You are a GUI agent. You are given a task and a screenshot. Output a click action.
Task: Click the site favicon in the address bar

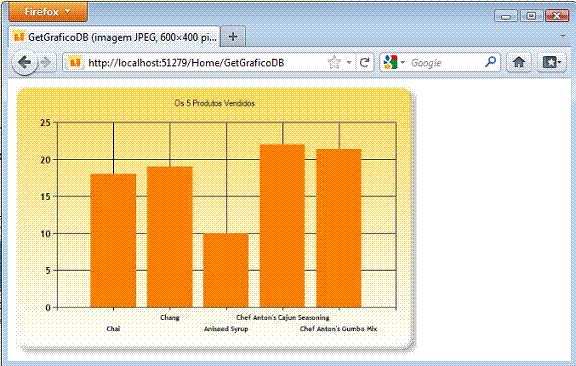coord(75,62)
